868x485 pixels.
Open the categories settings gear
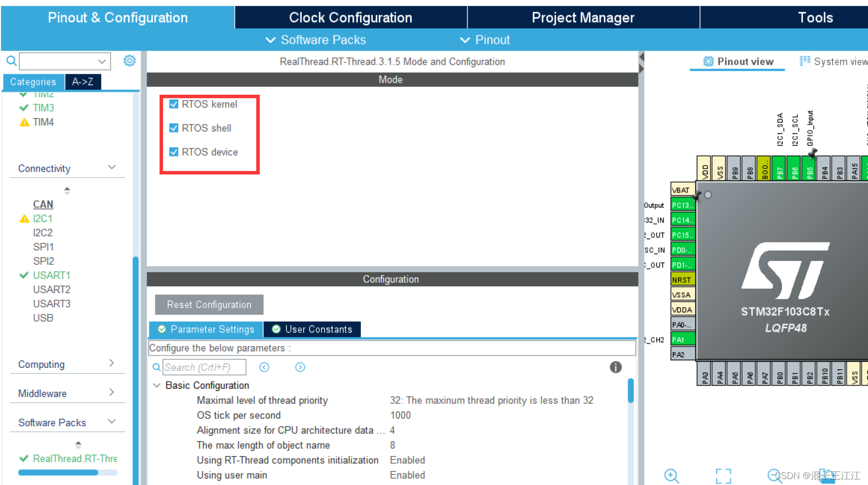130,61
